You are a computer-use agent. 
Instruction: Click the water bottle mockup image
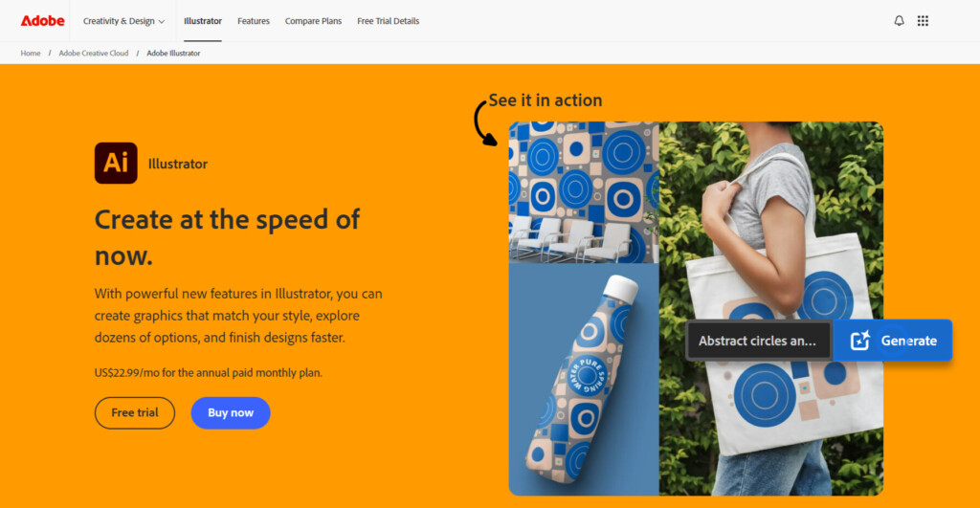[584, 379]
